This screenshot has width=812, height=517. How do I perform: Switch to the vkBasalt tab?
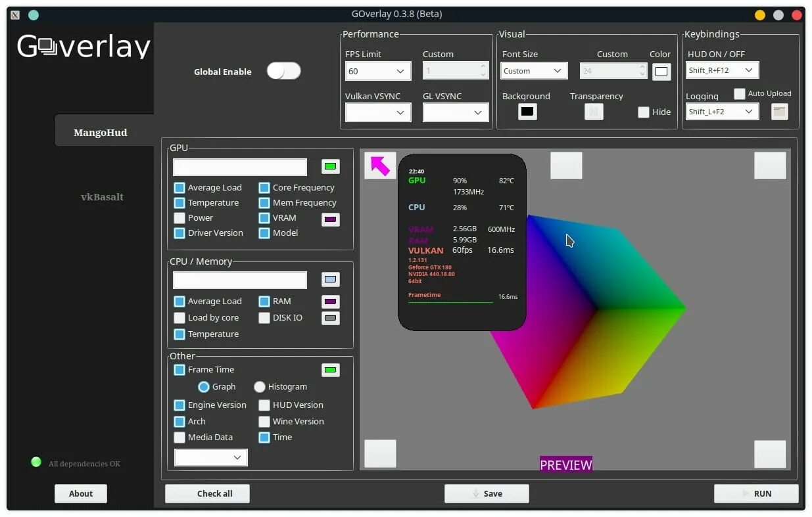(102, 196)
